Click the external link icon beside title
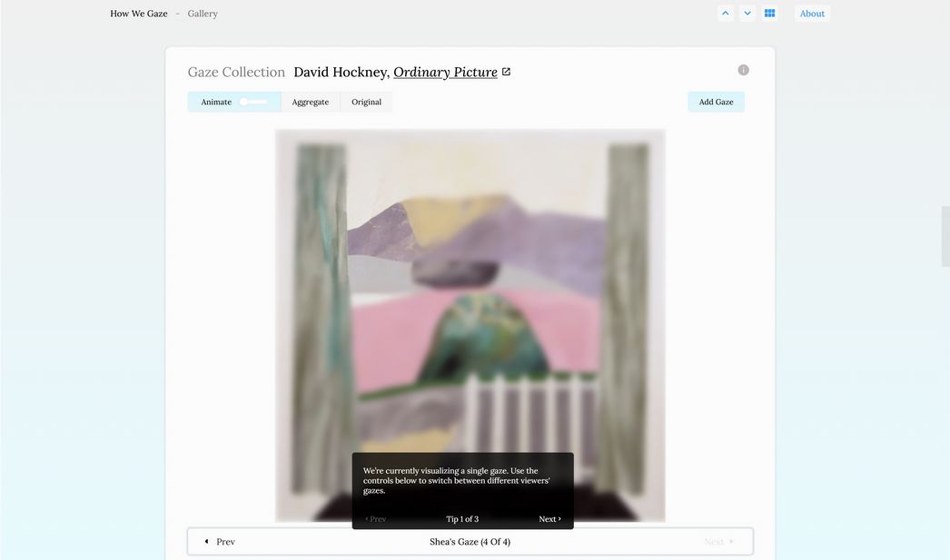This screenshot has width=950, height=560. (507, 72)
